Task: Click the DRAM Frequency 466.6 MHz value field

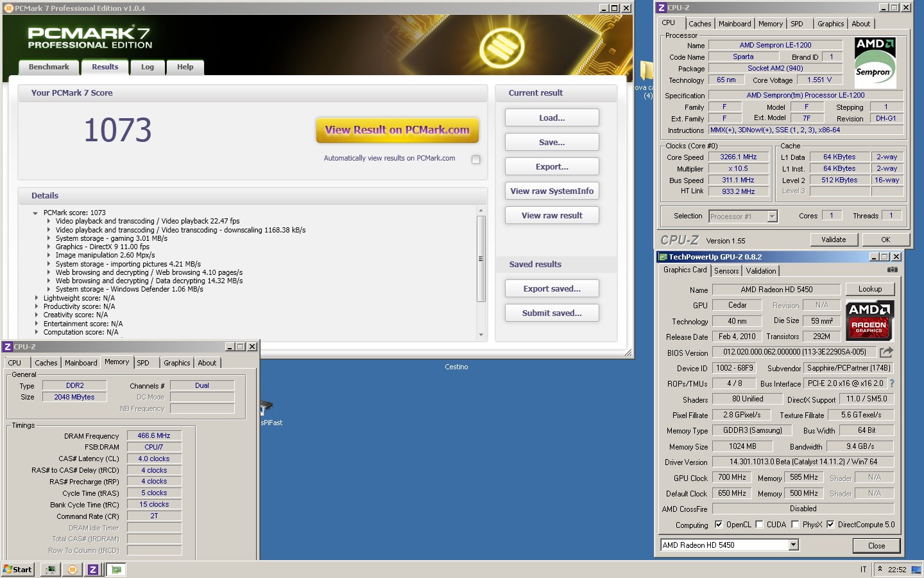Action: tap(154, 435)
